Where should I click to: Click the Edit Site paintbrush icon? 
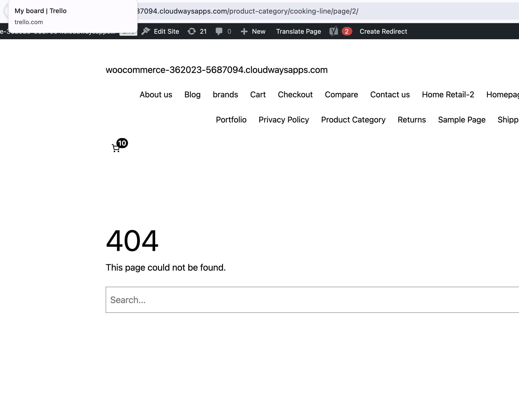[x=146, y=31]
